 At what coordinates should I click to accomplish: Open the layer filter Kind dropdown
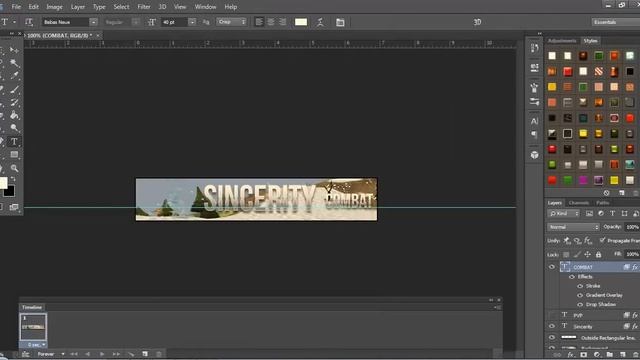pos(563,213)
